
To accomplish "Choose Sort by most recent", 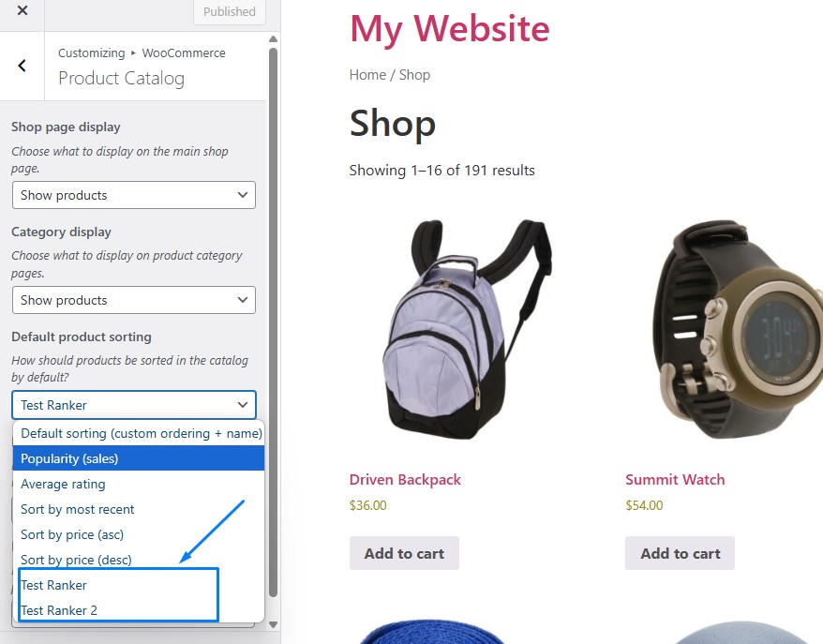I will pos(139,509).
